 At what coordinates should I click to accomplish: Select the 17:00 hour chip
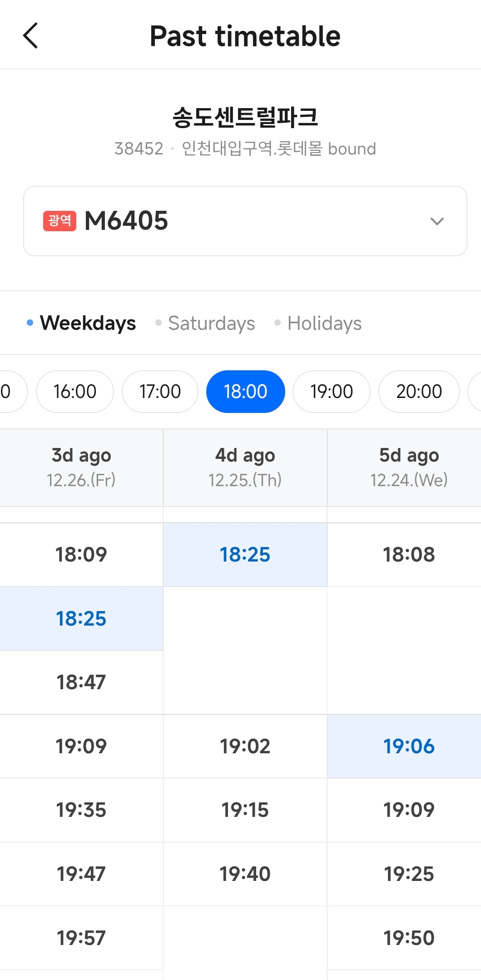(x=160, y=392)
